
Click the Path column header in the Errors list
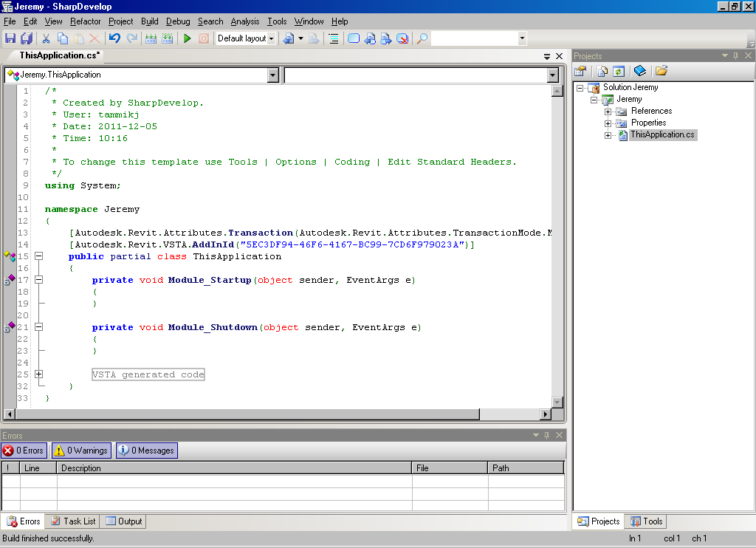point(526,468)
